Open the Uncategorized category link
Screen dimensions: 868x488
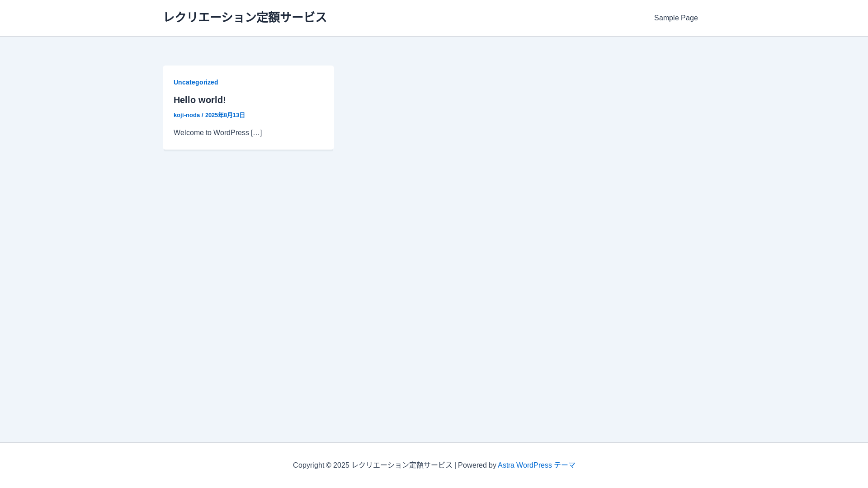coord(196,82)
